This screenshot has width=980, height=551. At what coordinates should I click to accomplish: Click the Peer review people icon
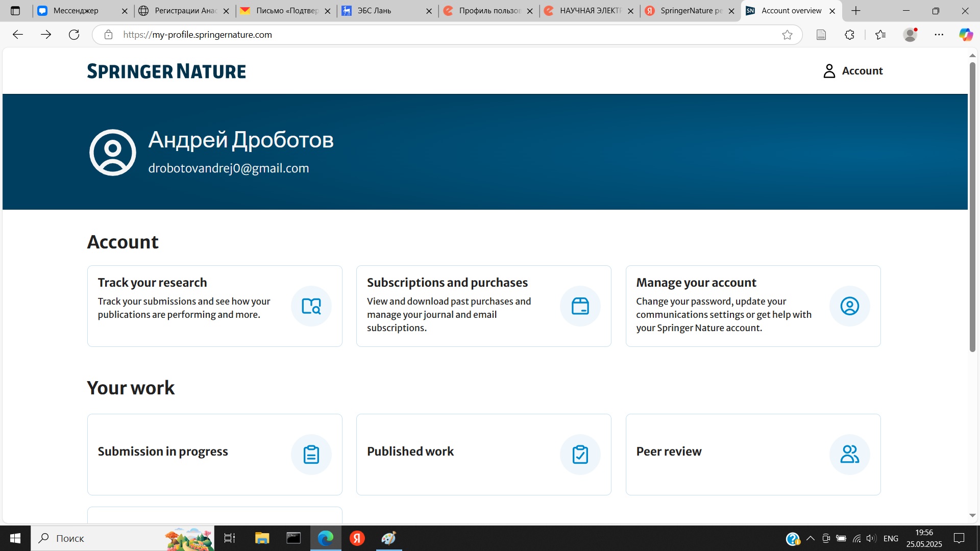(x=849, y=455)
